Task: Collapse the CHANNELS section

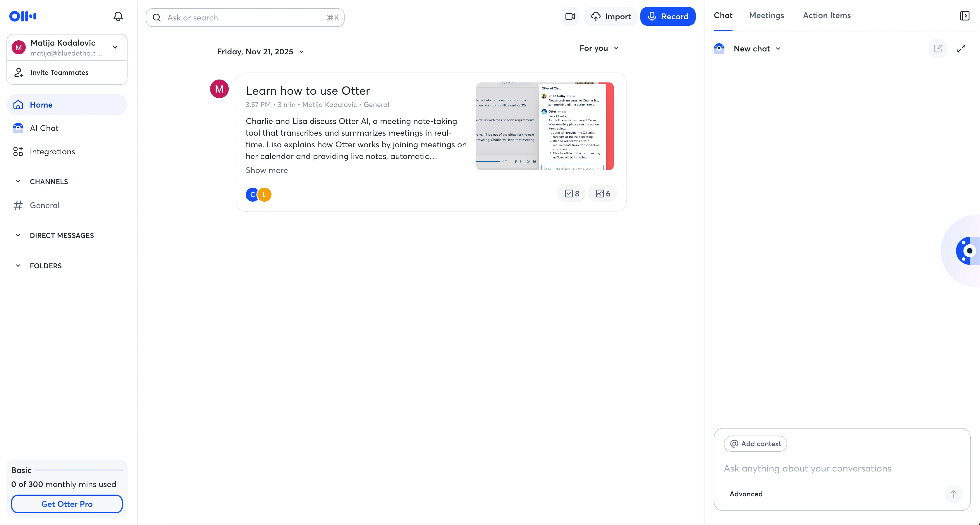Action: [x=18, y=182]
